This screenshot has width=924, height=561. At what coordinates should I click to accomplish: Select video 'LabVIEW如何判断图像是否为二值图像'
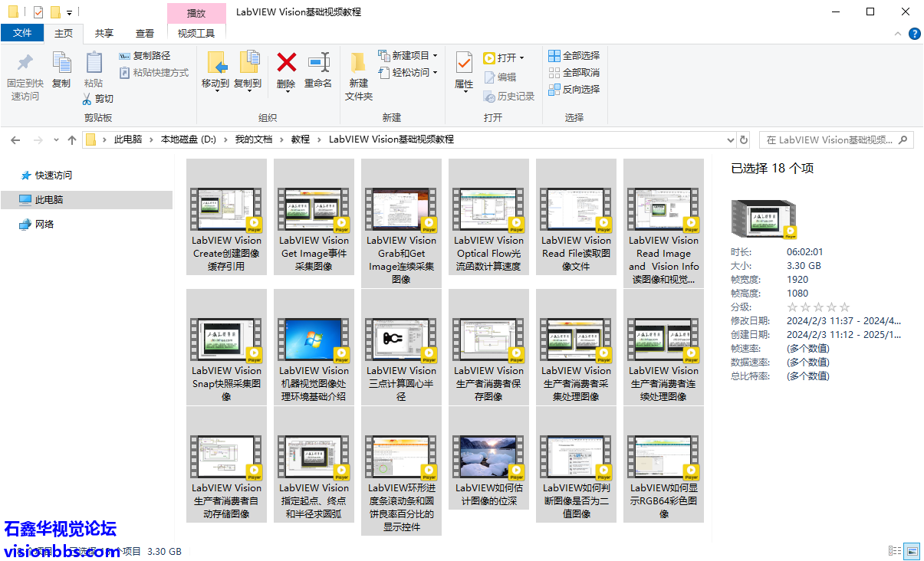[x=576, y=464]
